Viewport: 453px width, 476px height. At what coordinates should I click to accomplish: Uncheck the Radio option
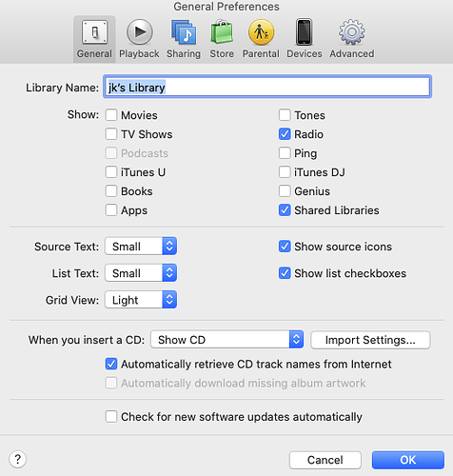(x=285, y=134)
